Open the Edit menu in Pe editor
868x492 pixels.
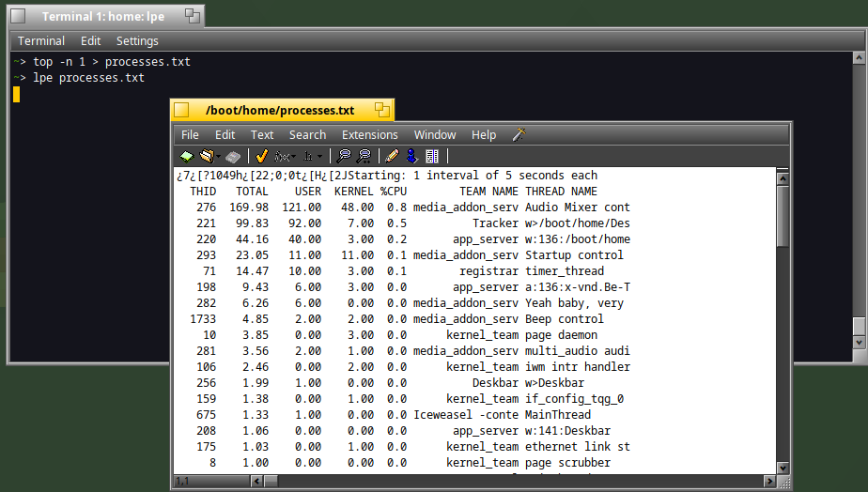pos(225,134)
